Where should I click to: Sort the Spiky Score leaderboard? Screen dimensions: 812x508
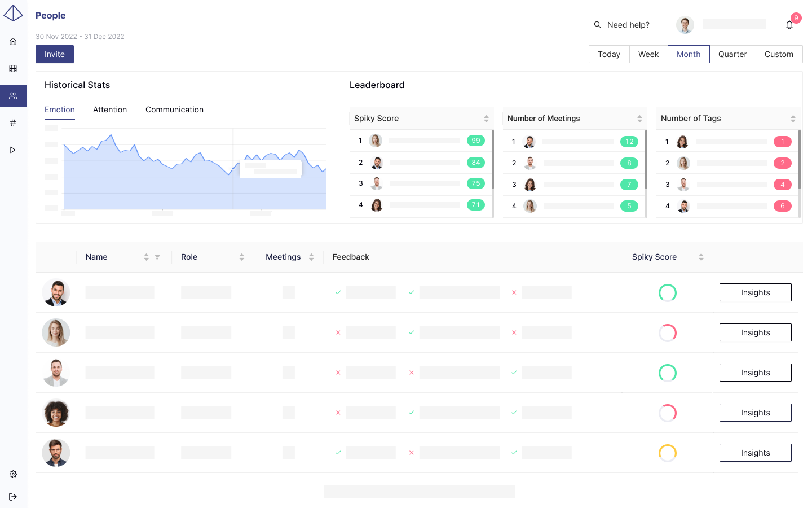[x=486, y=119]
